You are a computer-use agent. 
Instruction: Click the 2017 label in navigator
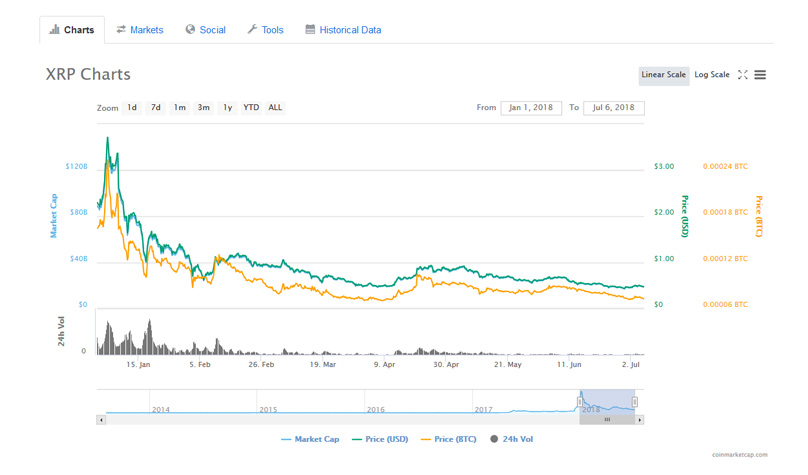click(483, 410)
